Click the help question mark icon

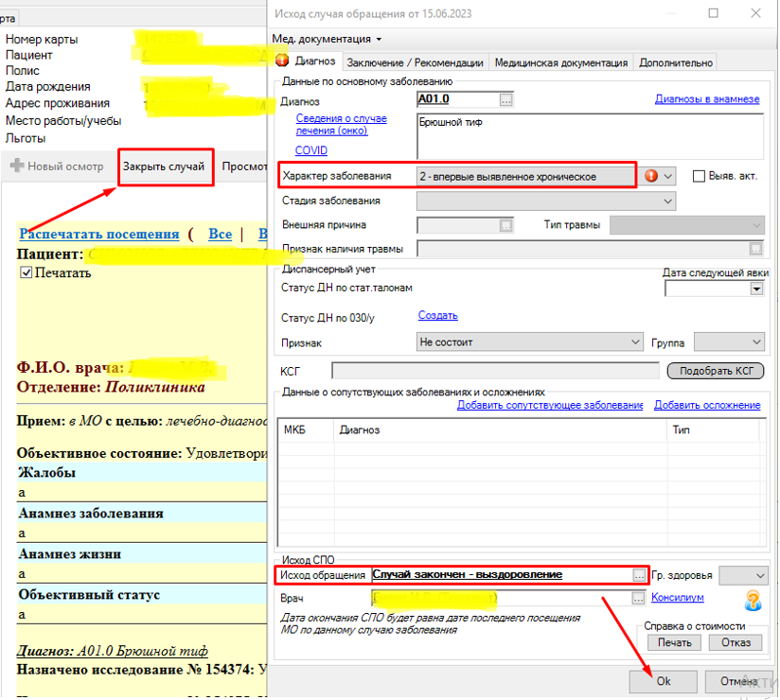tap(753, 600)
